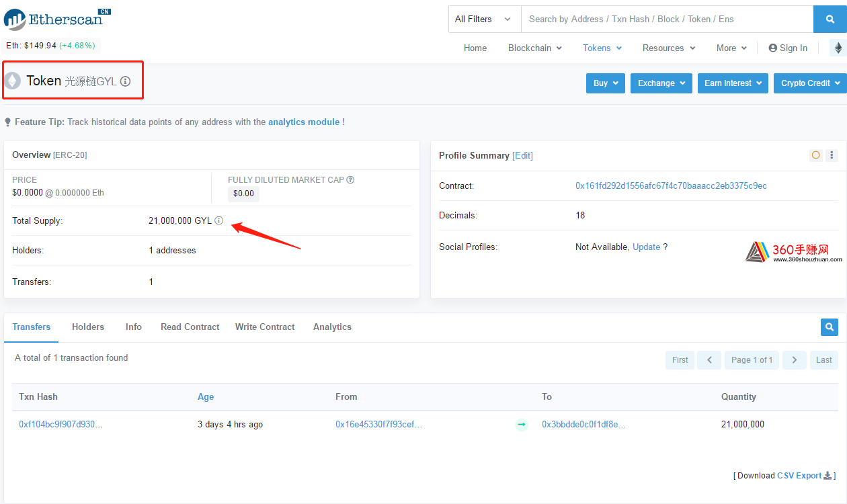Click the Age column header
847x504 pixels.
point(206,397)
